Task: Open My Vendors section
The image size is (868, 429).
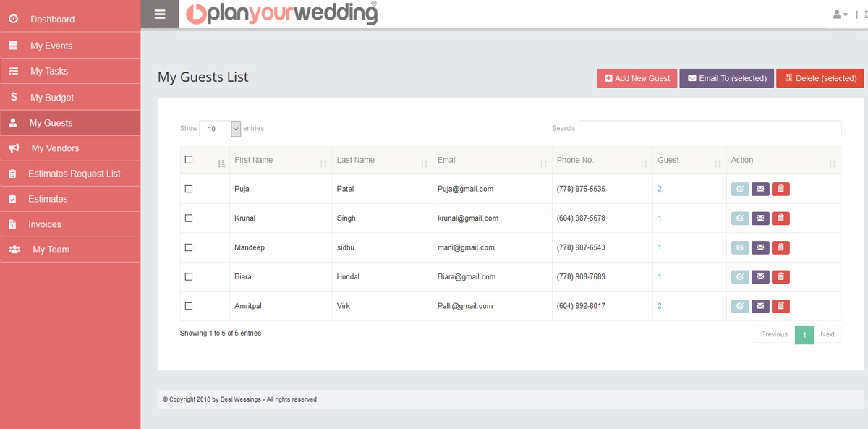Action: coord(70,148)
